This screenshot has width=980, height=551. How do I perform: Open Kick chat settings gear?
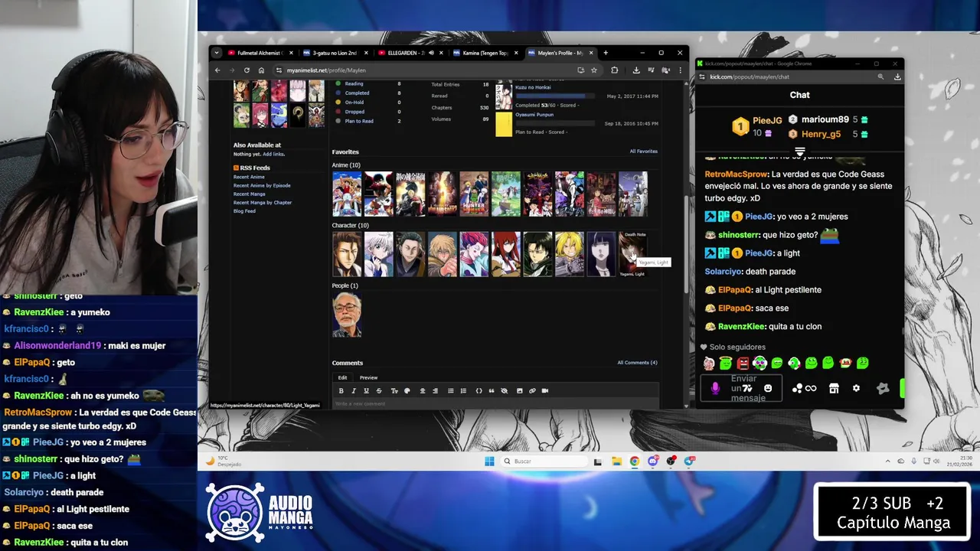[x=856, y=388]
